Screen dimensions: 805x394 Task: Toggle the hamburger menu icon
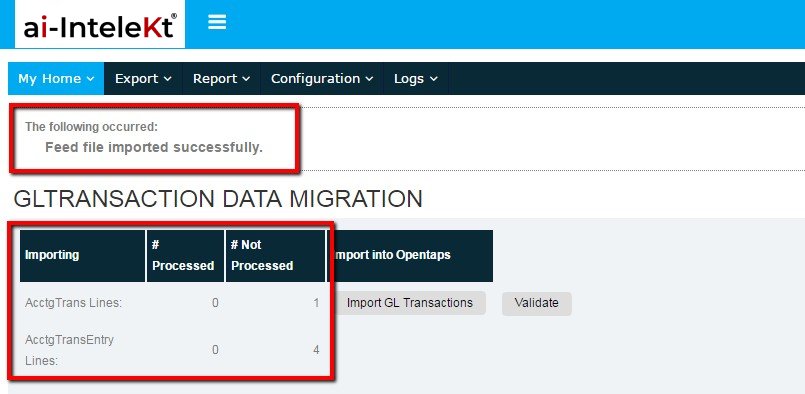click(x=217, y=22)
